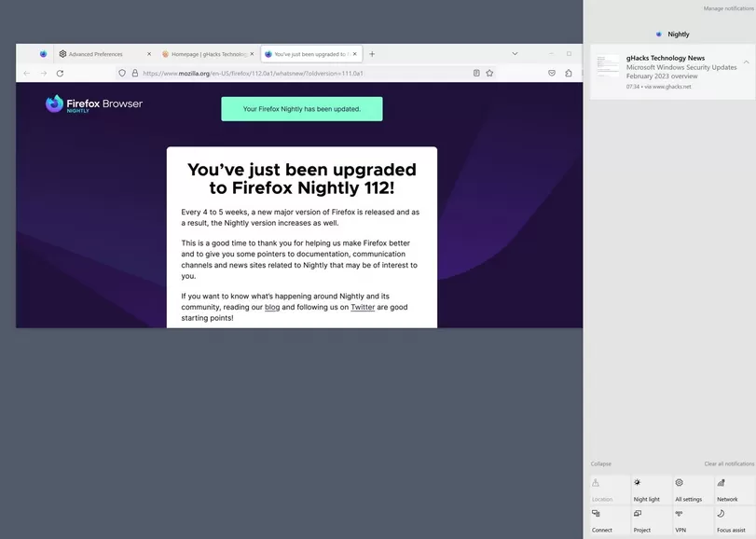
Task: Close the gHacks Homepage tab
Action: click(x=252, y=54)
